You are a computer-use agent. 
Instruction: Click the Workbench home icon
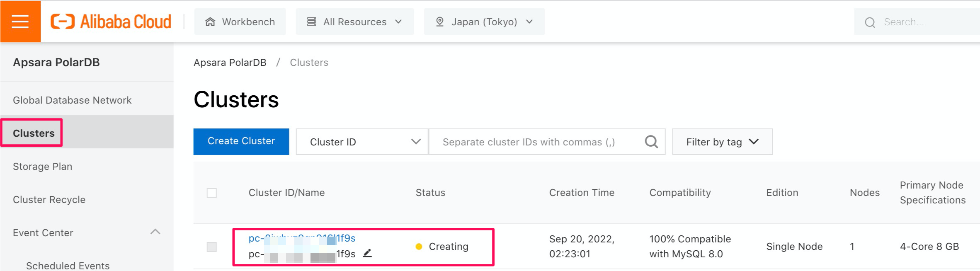tap(210, 22)
